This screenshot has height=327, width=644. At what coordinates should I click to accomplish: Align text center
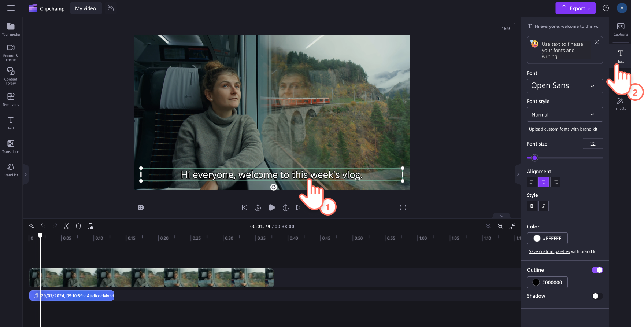click(544, 182)
